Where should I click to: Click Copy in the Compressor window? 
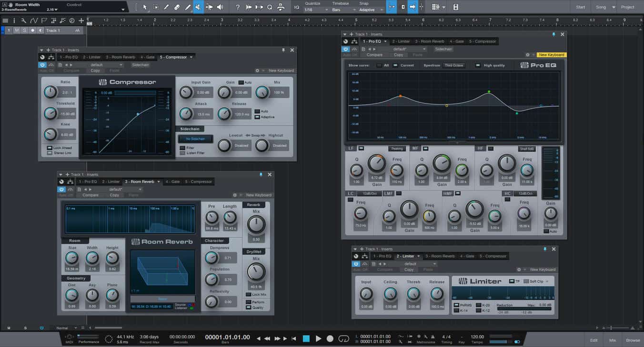95,71
